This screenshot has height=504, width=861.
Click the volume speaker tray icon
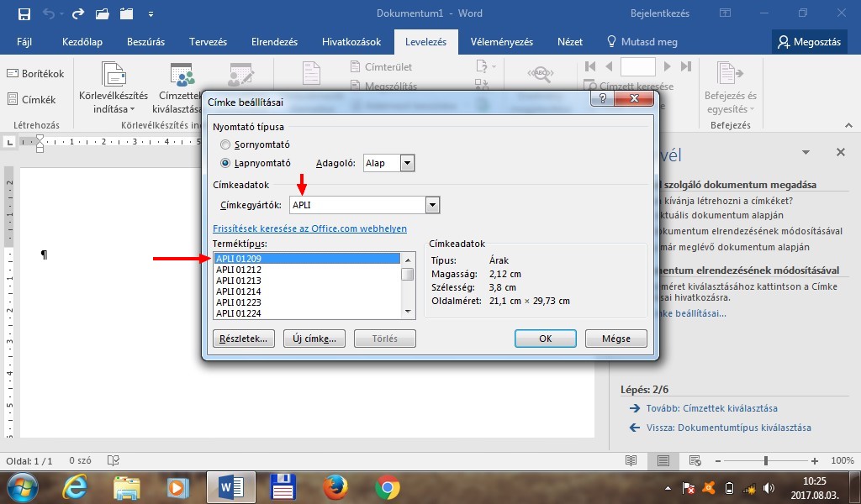pyautogui.click(x=769, y=488)
